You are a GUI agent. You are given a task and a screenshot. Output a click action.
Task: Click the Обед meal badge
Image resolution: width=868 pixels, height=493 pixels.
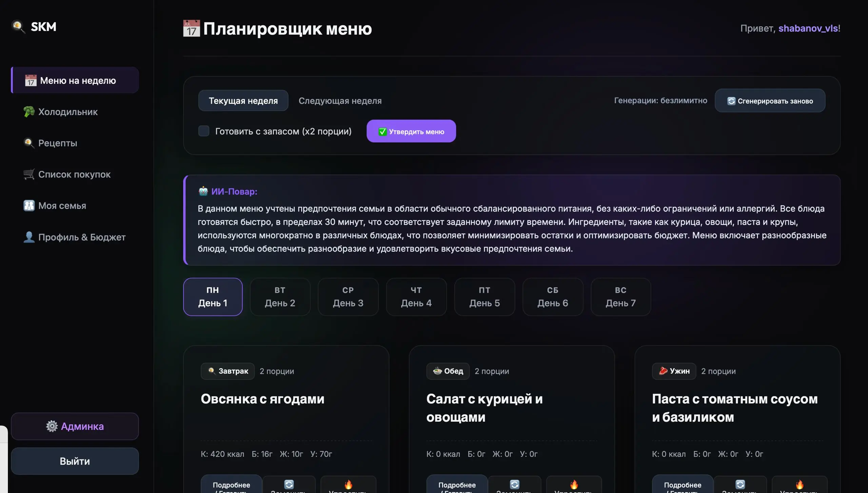pyautogui.click(x=448, y=371)
